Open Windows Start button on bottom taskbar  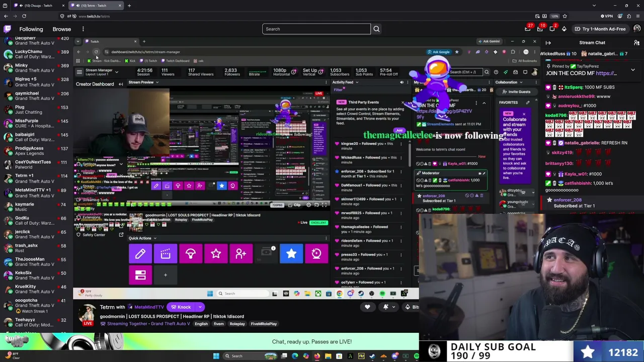point(216,356)
